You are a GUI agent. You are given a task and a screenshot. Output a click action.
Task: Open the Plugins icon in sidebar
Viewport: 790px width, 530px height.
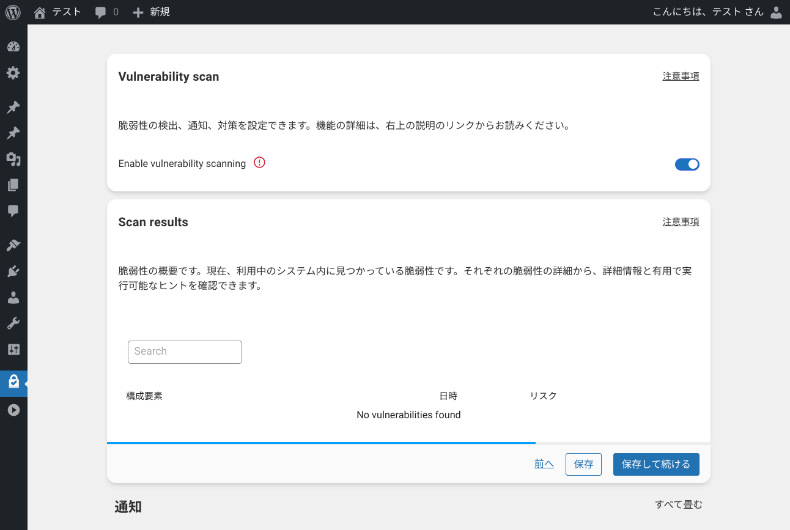(13, 271)
